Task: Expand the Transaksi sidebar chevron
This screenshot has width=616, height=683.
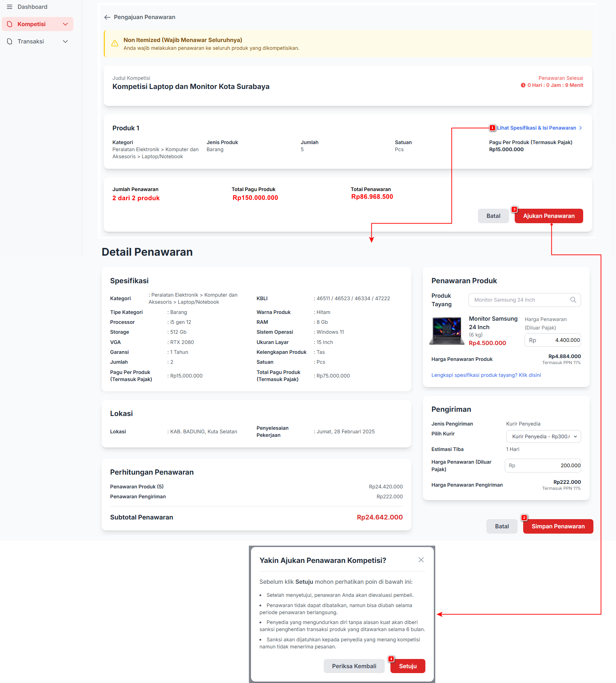Action: [65, 41]
